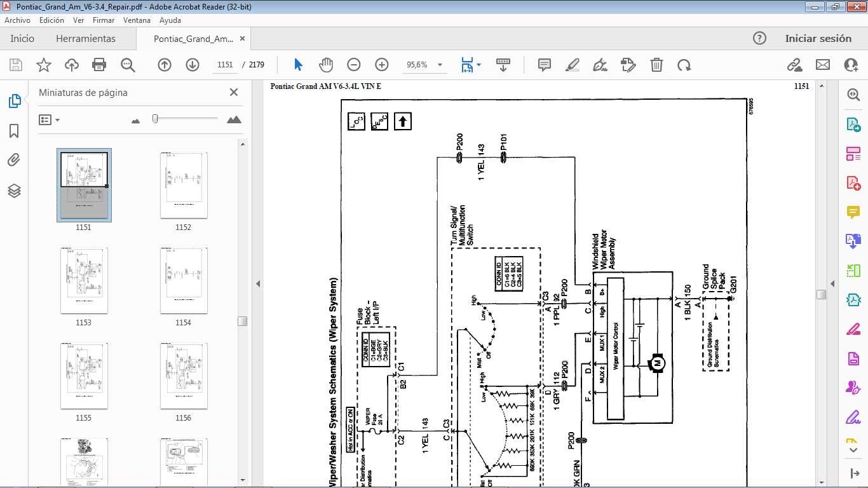Open yellow Comment tool in right pane

[853, 212]
